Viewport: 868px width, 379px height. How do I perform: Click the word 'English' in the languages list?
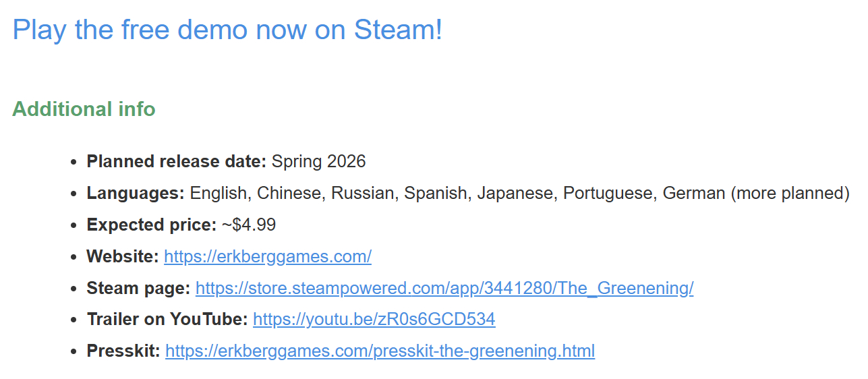coord(219,194)
